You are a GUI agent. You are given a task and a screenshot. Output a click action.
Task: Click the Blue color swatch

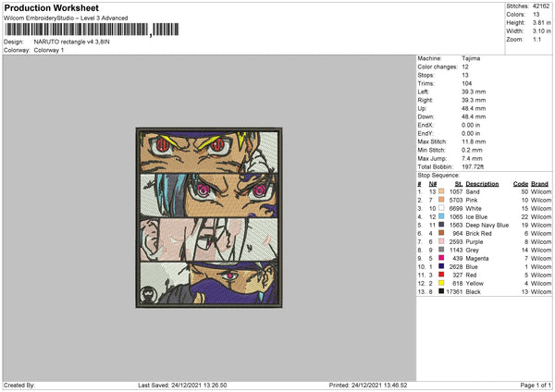tap(441, 266)
